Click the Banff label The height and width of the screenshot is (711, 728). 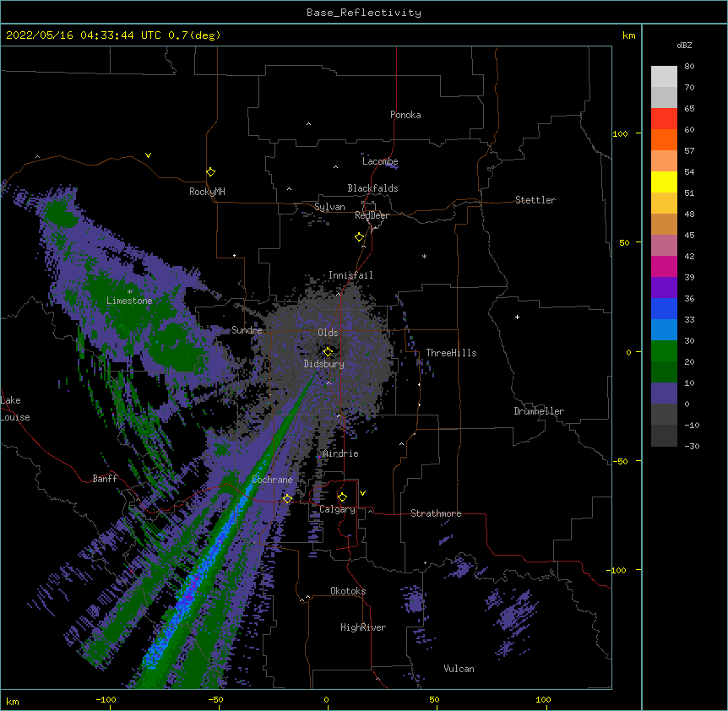(105, 479)
